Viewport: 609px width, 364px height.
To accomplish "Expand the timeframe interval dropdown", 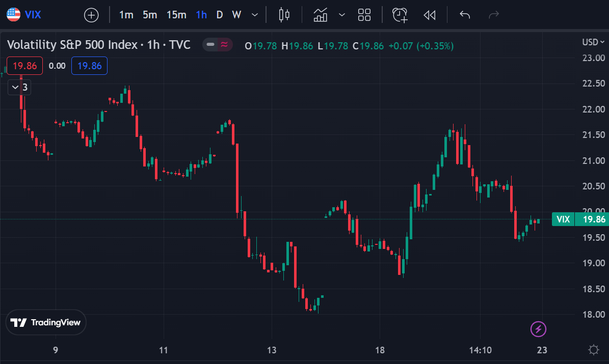I will [255, 15].
